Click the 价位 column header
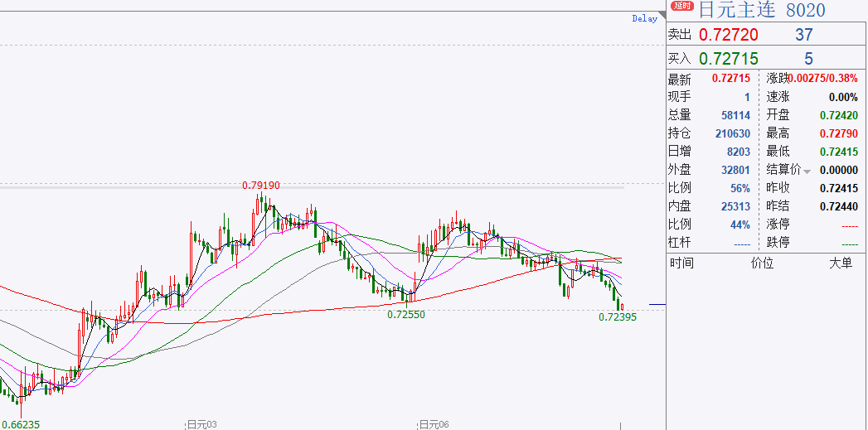Screen dimensions: 868x430 [x=762, y=263]
